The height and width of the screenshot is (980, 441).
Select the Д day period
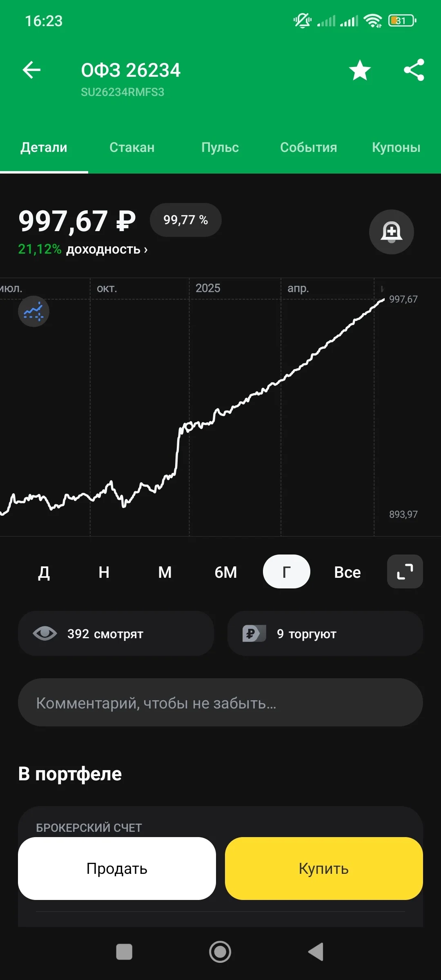coord(44,572)
